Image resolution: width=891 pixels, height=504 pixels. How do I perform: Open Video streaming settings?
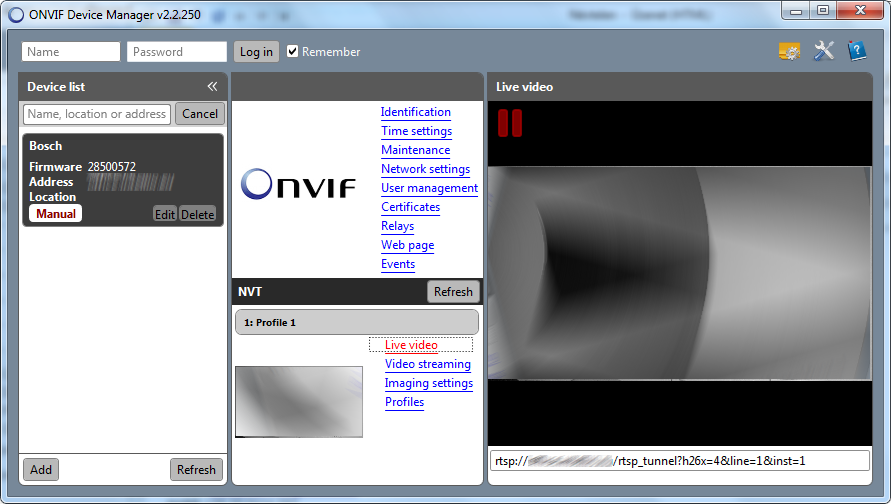(x=428, y=364)
